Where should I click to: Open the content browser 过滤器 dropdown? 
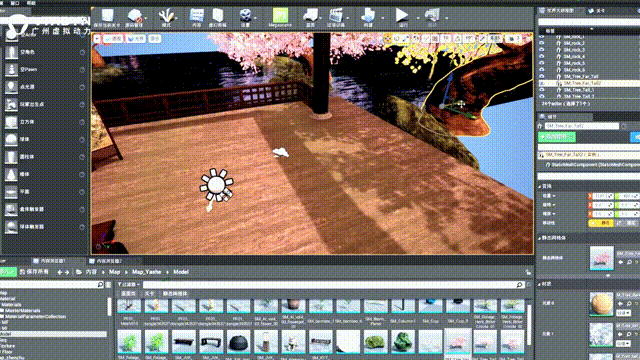129,284
